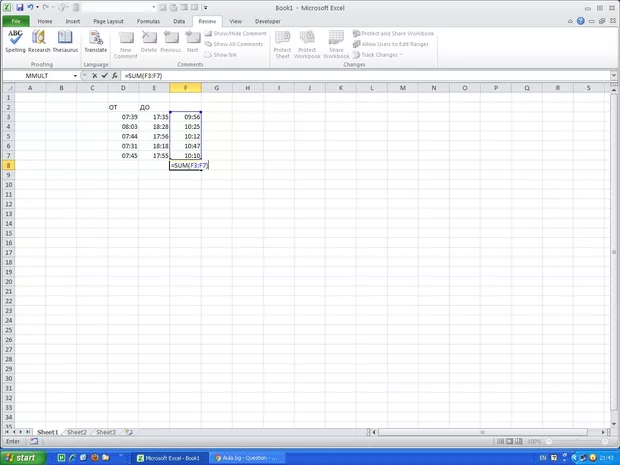The height and width of the screenshot is (465, 620).
Task: Click the Insert Function fx icon
Action: coord(115,76)
